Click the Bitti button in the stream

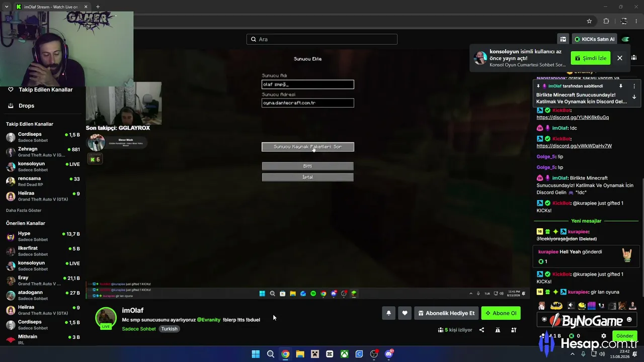click(x=308, y=166)
